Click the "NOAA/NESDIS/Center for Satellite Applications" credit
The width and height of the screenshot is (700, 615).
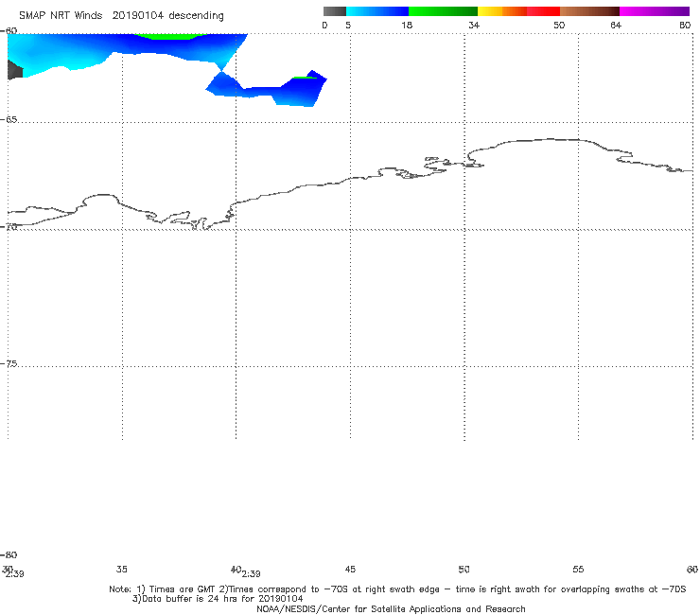tap(391, 608)
